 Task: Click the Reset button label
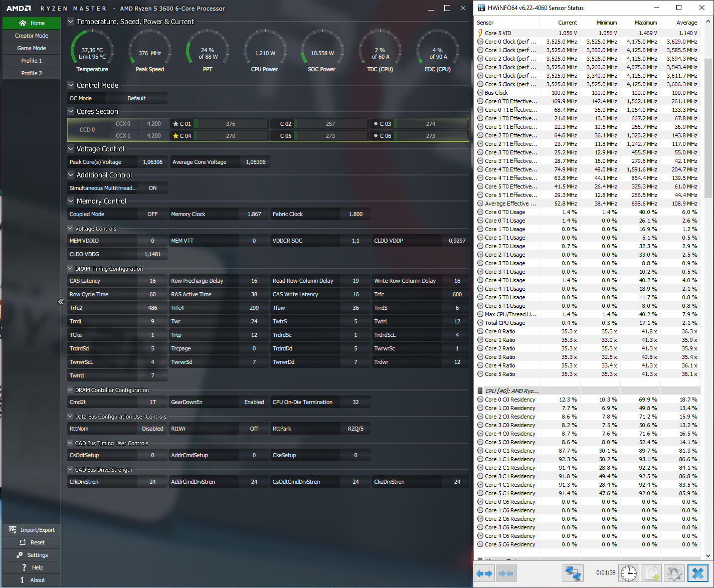[38, 542]
